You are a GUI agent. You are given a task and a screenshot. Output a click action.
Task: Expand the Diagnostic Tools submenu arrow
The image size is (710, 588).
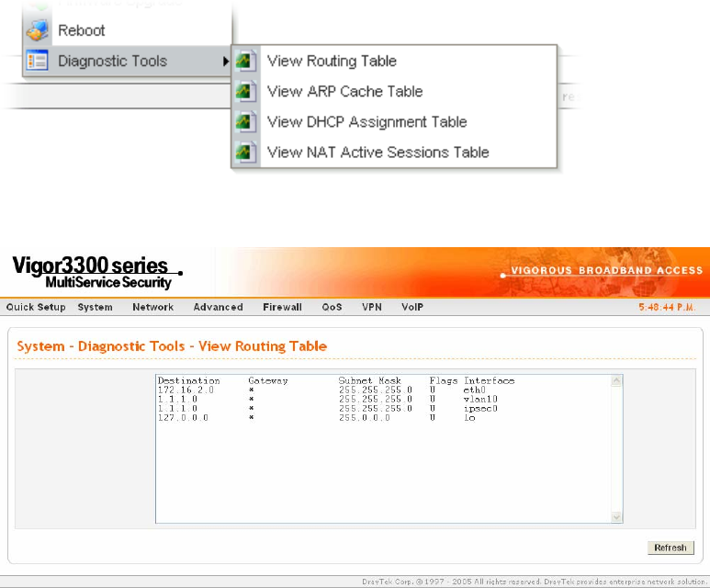(x=226, y=61)
